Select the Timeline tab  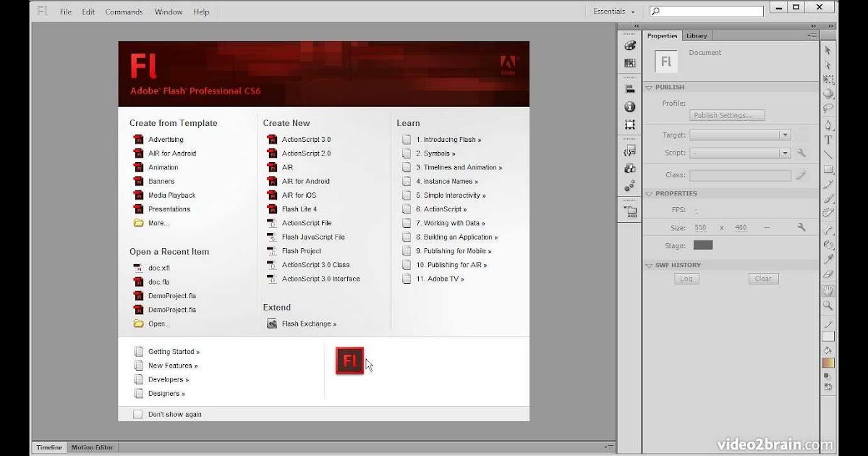click(x=49, y=447)
